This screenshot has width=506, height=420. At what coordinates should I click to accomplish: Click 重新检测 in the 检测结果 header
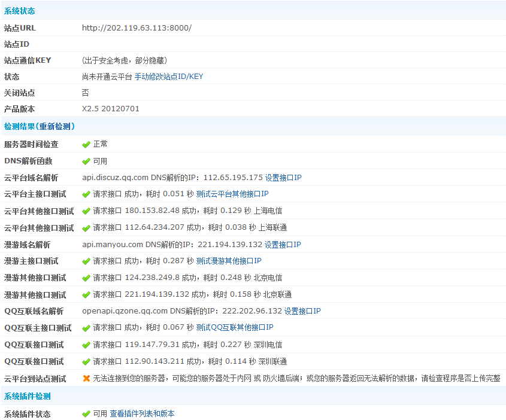coord(54,126)
